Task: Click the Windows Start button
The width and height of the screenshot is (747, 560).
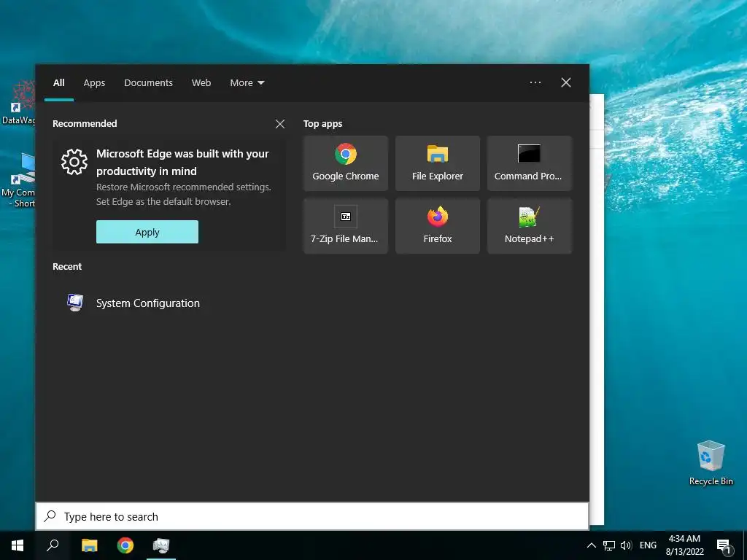Action: (18, 545)
